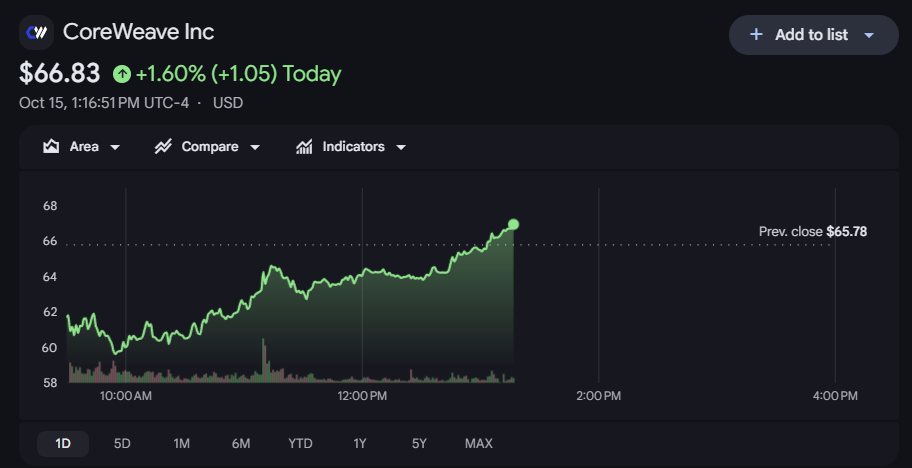This screenshot has height=468, width=912.
Task: Click the Indicators bar chart icon
Action: tap(304, 147)
